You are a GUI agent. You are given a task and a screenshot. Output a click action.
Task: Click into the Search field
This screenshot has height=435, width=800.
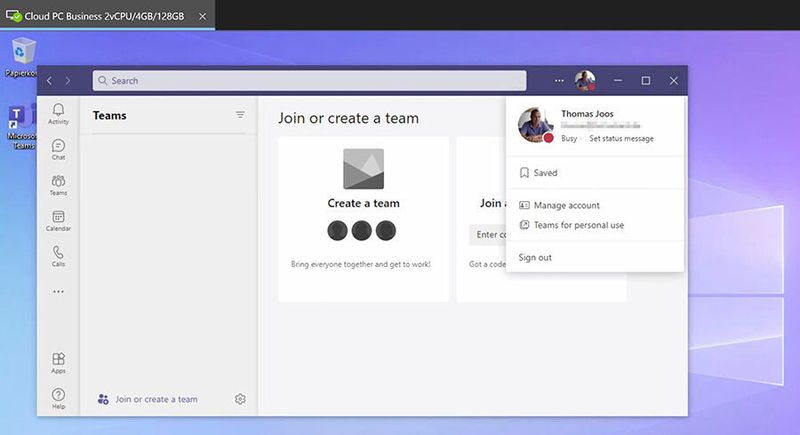tap(309, 81)
